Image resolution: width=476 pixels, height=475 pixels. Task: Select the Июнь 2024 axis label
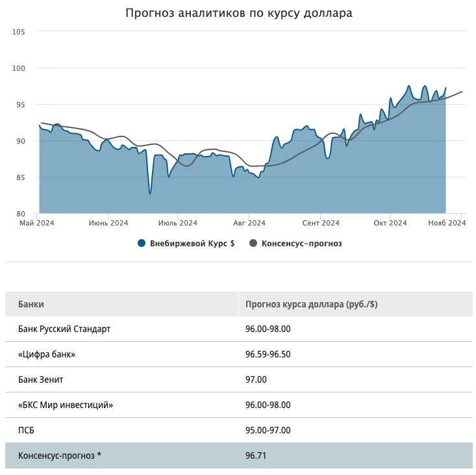[108, 223]
